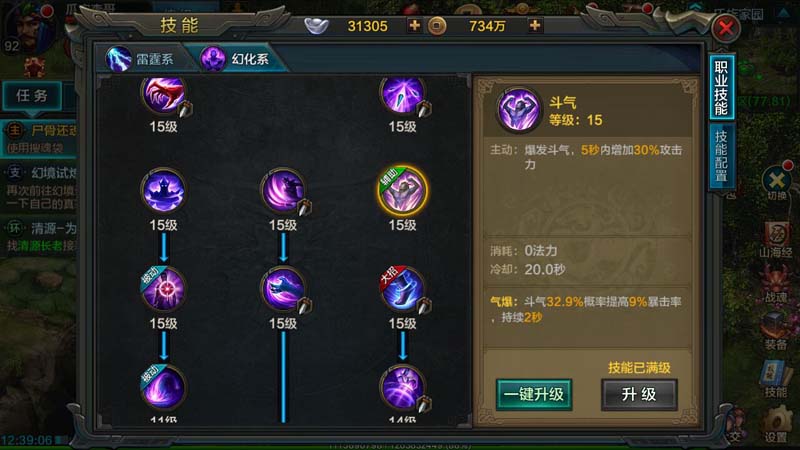Screen dimensions: 800x450
Task: Open the 职业技能 side tab
Action: point(721,88)
